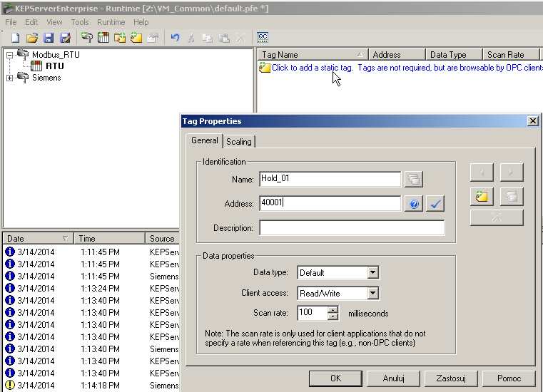This screenshot has width=543, height=392.
Task: Click the New Tag toolbar icon
Action: coord(136,37)
